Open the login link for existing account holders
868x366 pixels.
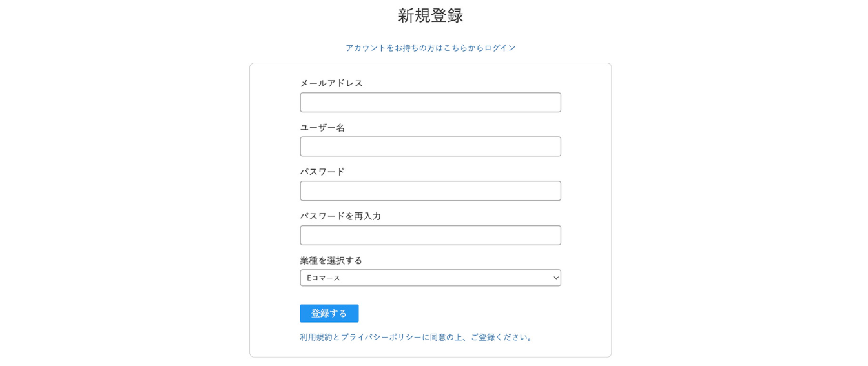(x=430, y=48)
